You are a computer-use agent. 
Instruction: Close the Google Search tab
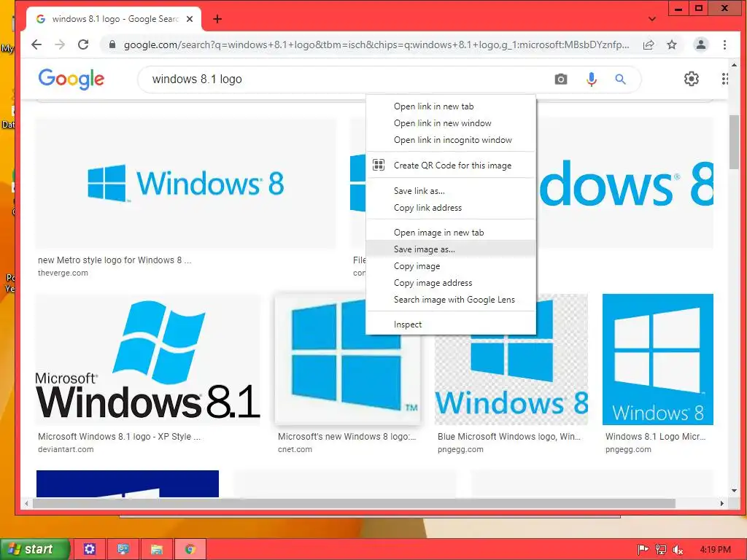[190, 19]
